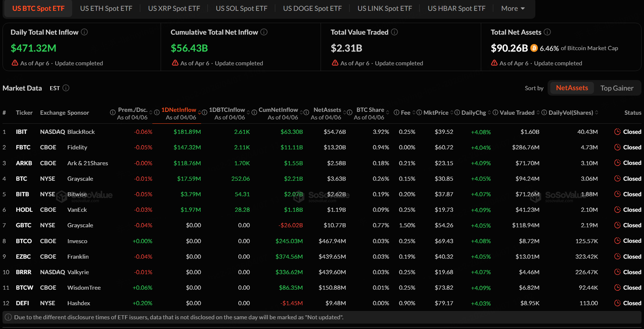Open the US SOL Spot ETF tab
Screen dimensions: 644x329
pos(241,8)
